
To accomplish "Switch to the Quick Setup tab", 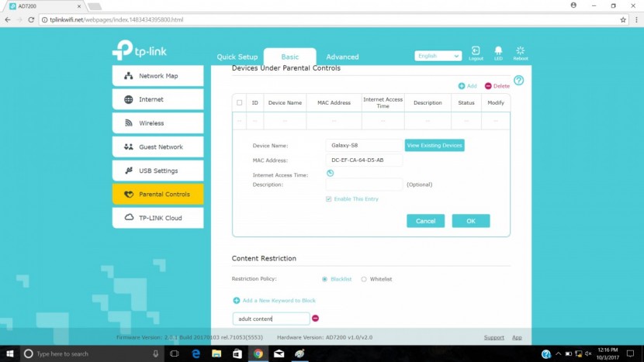I will pyautogui.click(x=237, y=57).
